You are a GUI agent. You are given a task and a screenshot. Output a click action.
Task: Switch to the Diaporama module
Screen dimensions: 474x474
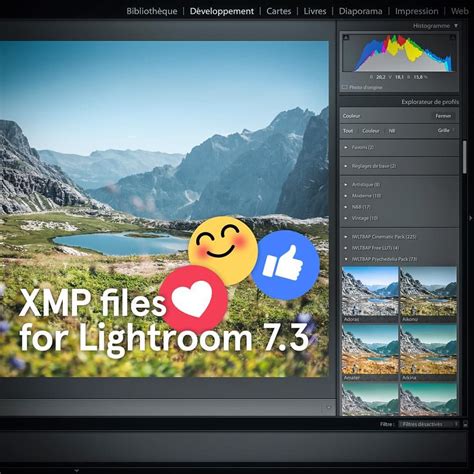[360, 11]
